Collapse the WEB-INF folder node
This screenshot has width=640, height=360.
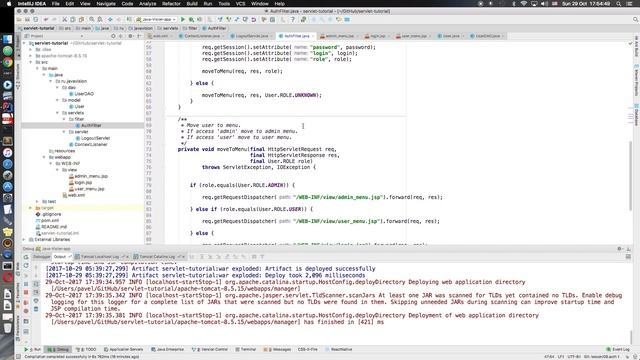coord(51,163)
